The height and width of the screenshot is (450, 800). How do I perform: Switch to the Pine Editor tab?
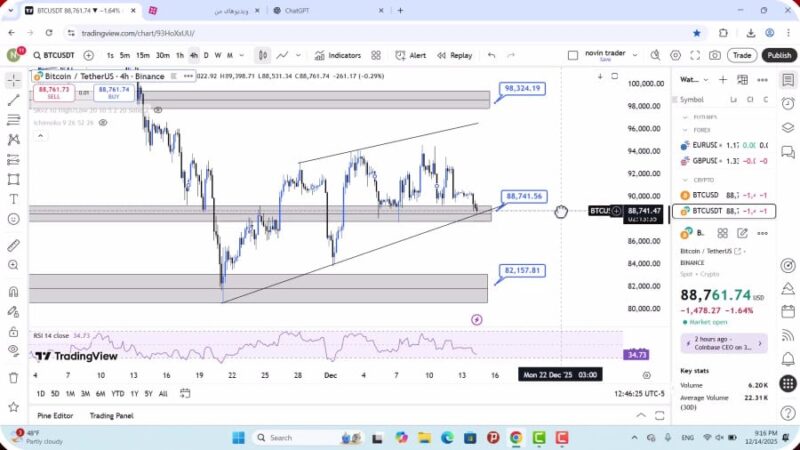pyautogui.click(x=56, y=416)
